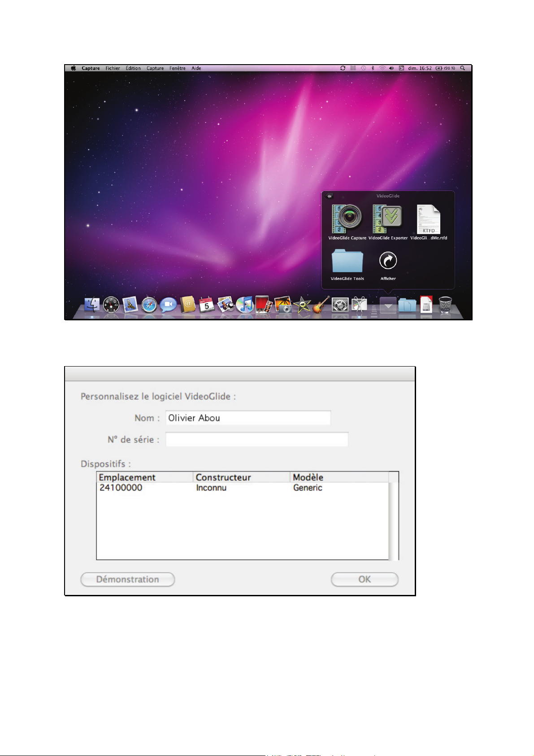This screenshot has height=756, width=534.
Task: Click the Nom field containing Olivier Abou
Action: coord(248,418)
